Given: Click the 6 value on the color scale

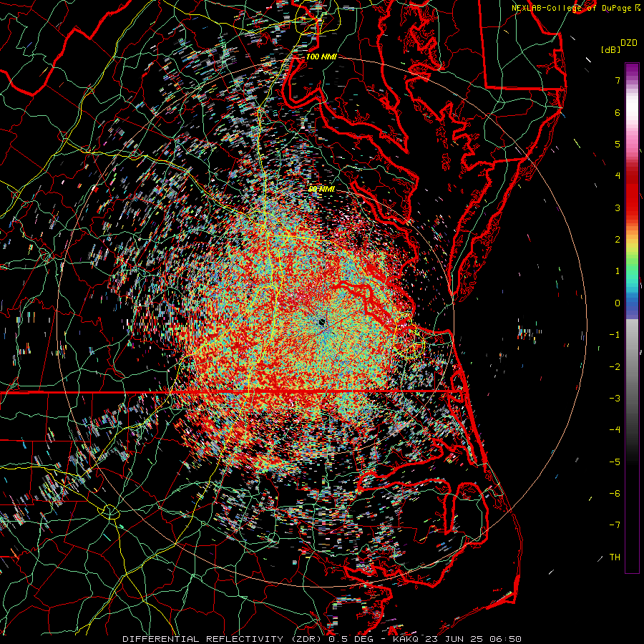Looking at the screenshot, I should tap(618, 112).
